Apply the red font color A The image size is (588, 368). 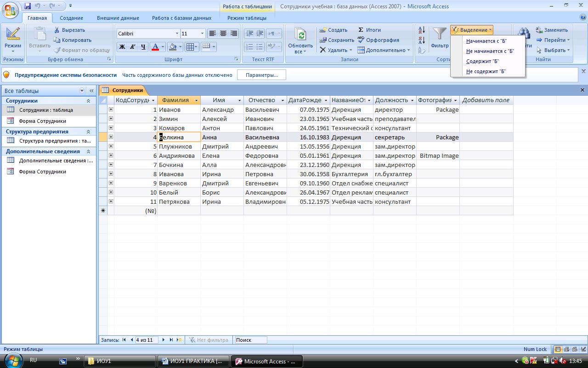click(155, 47)
